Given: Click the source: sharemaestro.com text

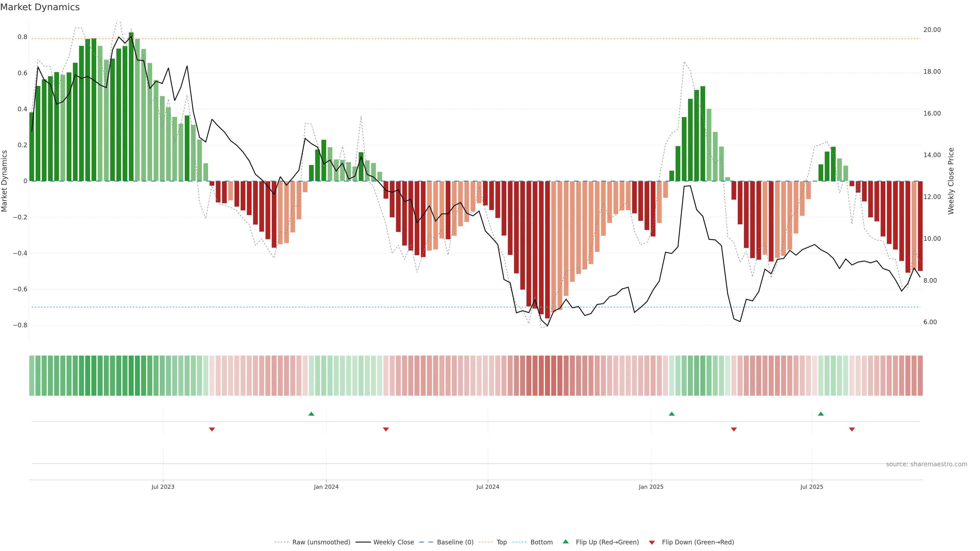Looking at the screenshot, I should 926,464.
